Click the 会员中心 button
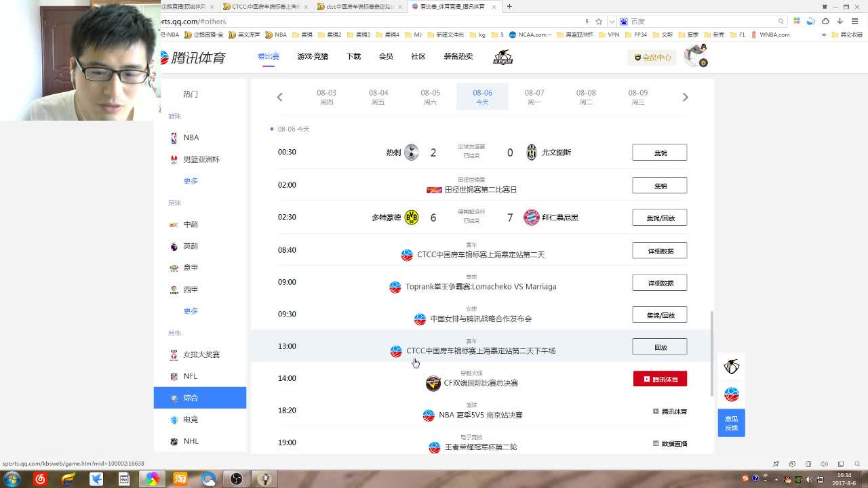The height and width of the screenshot is (488, 868). [x=652, y=58]
